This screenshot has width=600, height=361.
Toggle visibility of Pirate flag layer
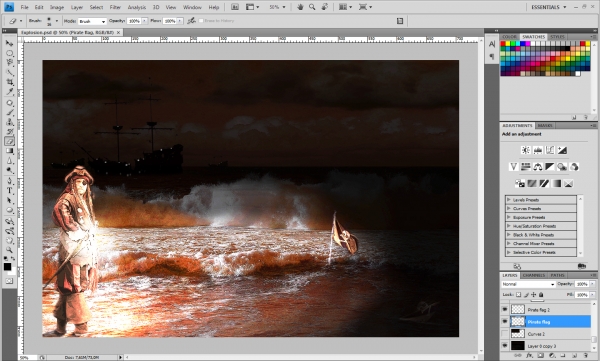click(505, 321)
